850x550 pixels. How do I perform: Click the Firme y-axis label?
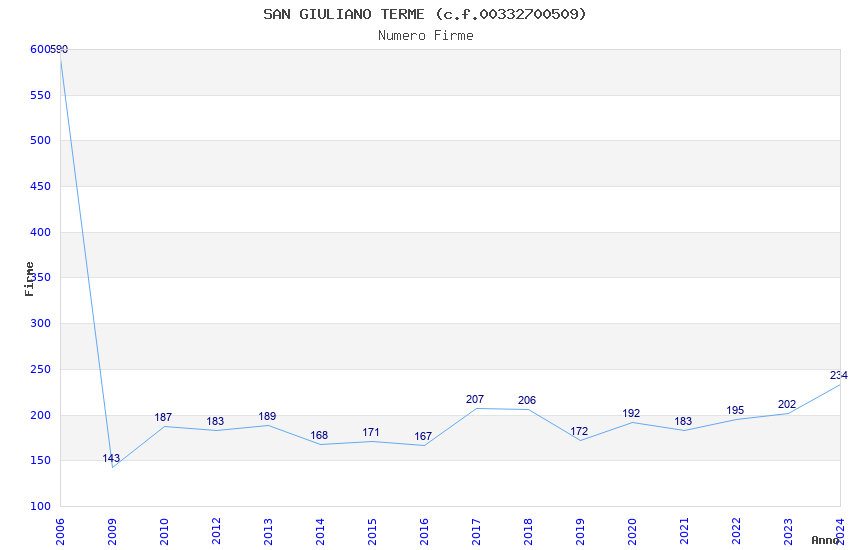point(30,278)
